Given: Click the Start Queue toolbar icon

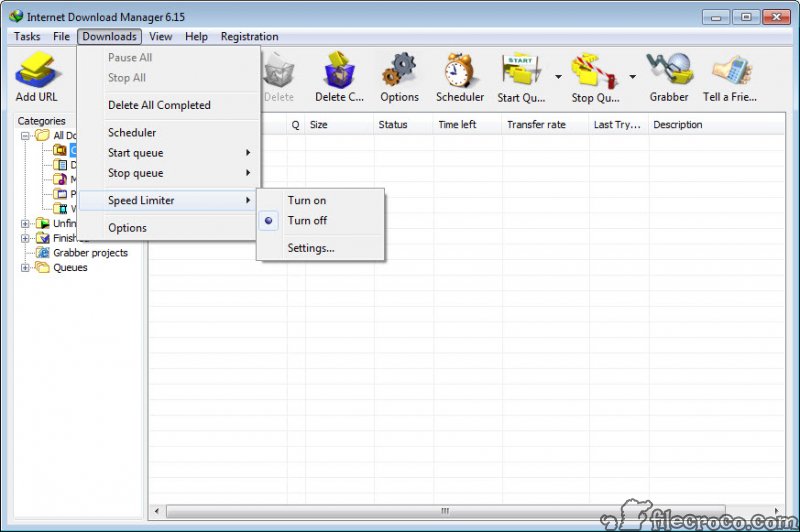Looking at the screenshot, I should (x=521, y=69).
